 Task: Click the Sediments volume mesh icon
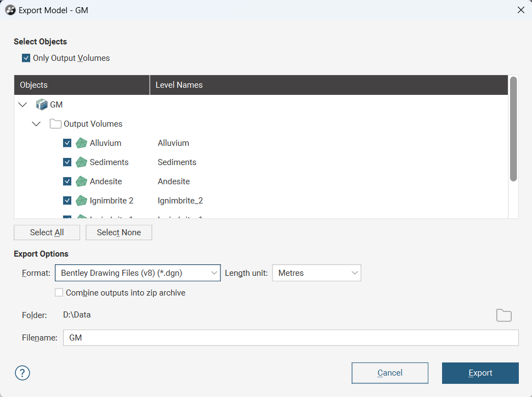81,162
